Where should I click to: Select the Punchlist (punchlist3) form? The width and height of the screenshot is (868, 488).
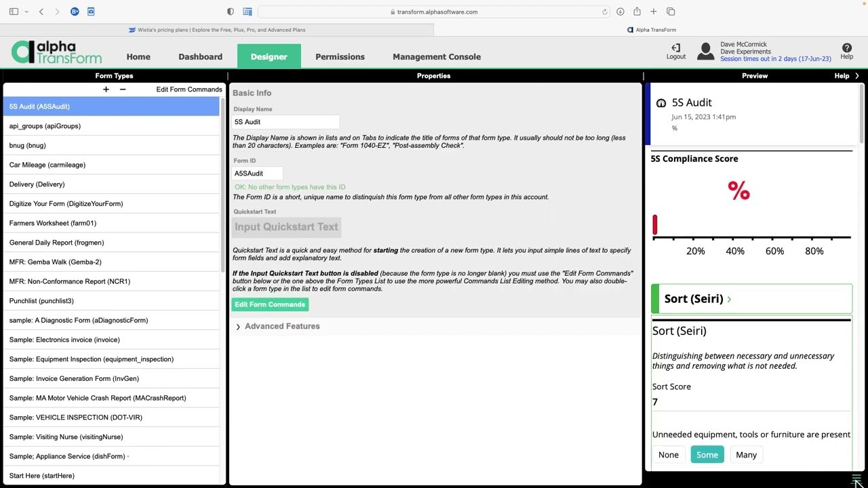click(x=111, y=301)
